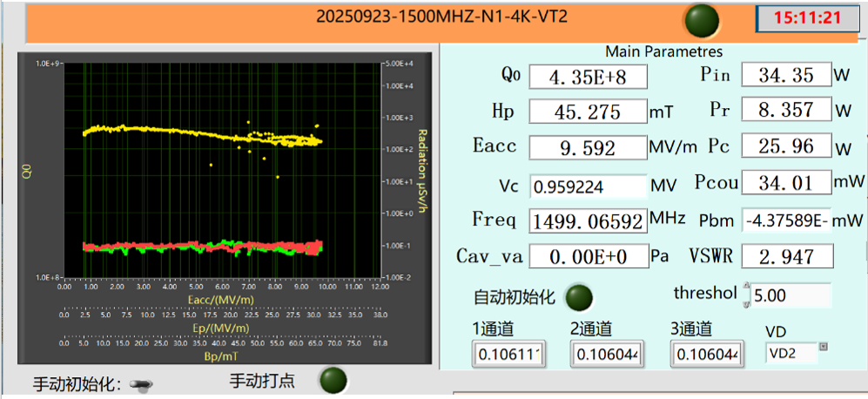
Task: Click the Q0 value field
Action: pos(589,77)
